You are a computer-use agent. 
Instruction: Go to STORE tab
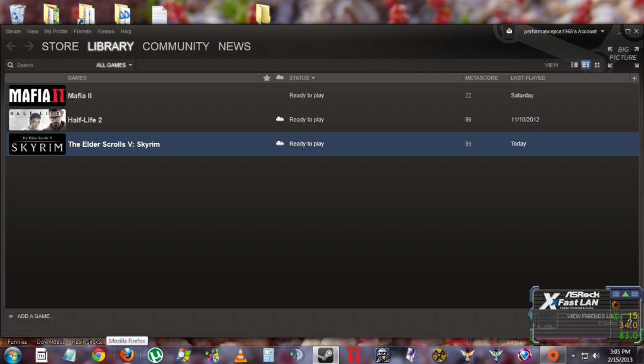point(60,47)
